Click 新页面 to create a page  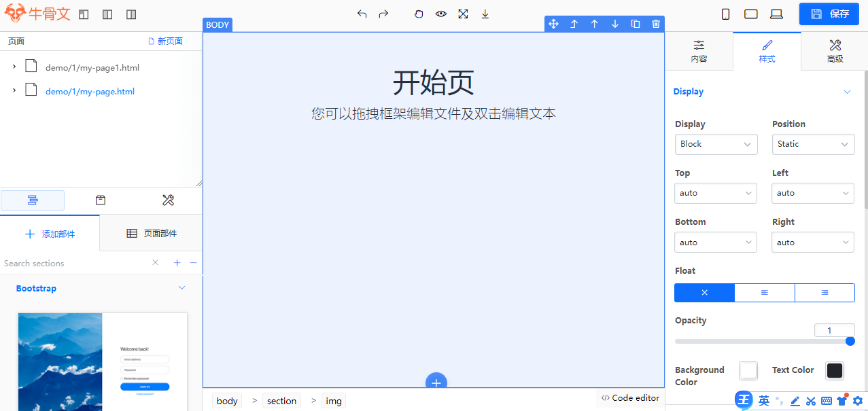pyautogui.click(x=165, y=41)
